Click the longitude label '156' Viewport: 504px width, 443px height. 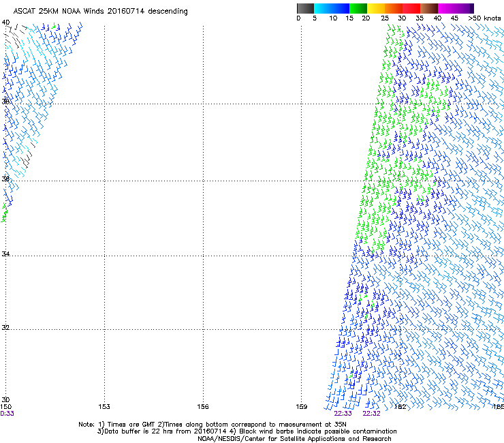click(203, 407)
